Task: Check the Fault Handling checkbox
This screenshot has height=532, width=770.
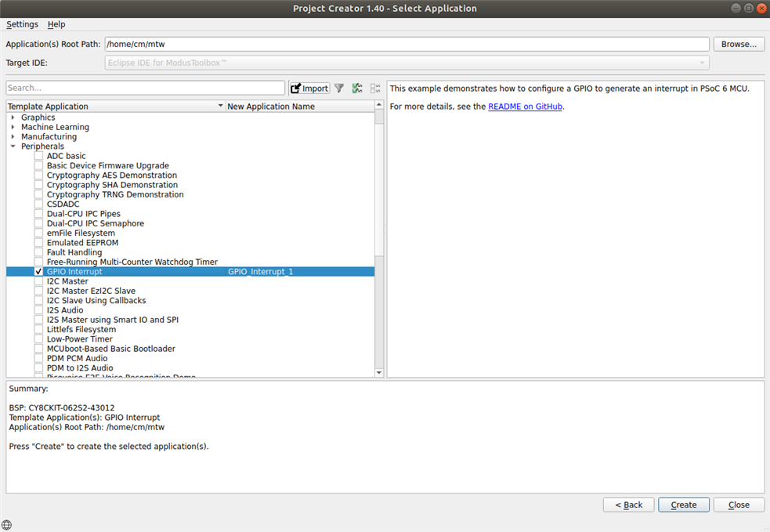Action: coord(38,252)
